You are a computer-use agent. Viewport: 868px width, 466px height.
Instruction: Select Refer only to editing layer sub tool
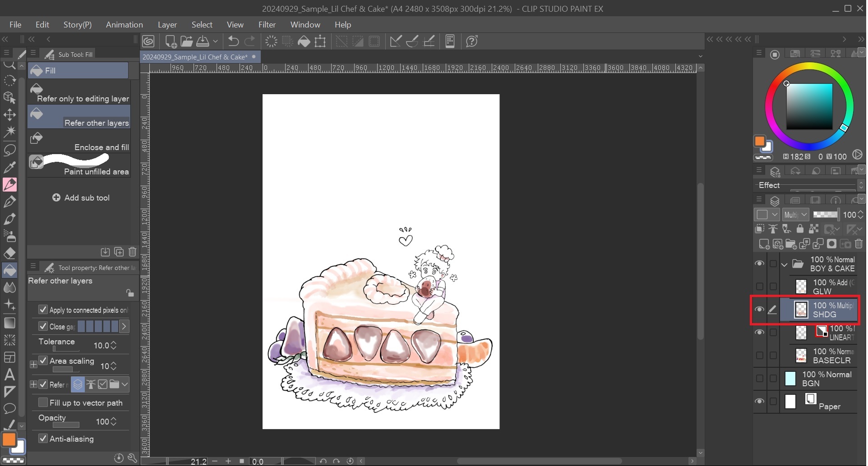click(79, 92)
